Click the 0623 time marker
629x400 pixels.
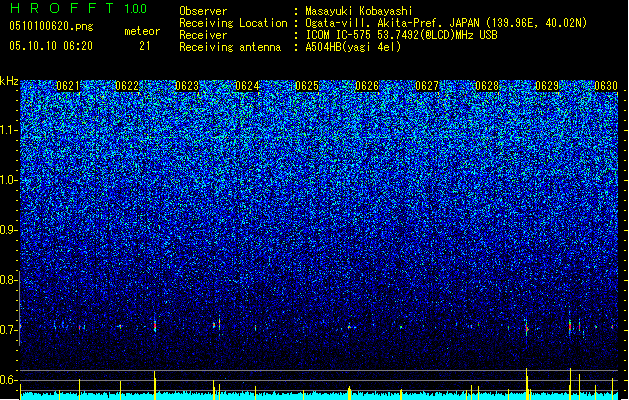(x=187, y=86)
